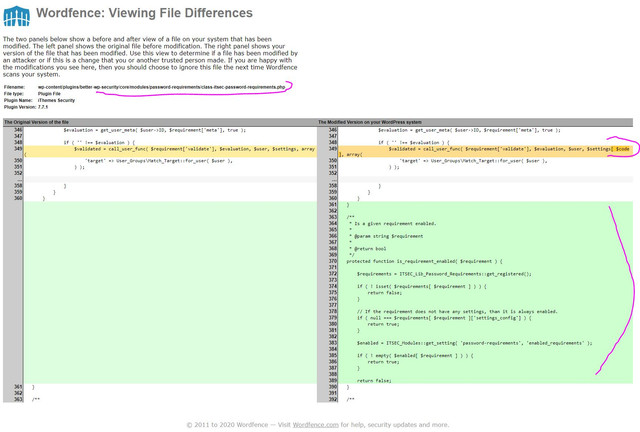Click highlighted line 349 in original version panel
640x432 pixels.
tap(170, 151)
